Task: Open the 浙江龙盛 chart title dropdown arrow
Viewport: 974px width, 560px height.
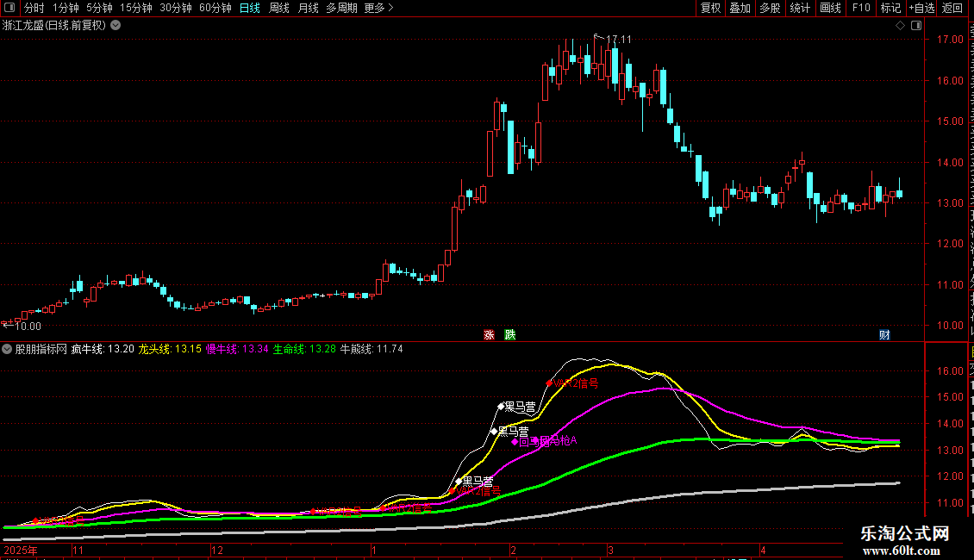Action: (116, 26)
